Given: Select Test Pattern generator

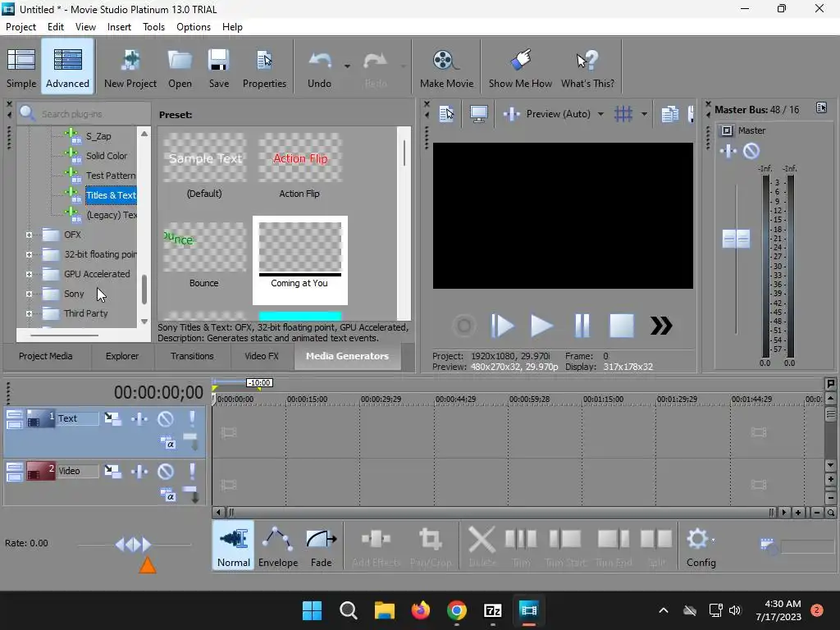Looking at the screenshot, I should (x=111, y=176).
